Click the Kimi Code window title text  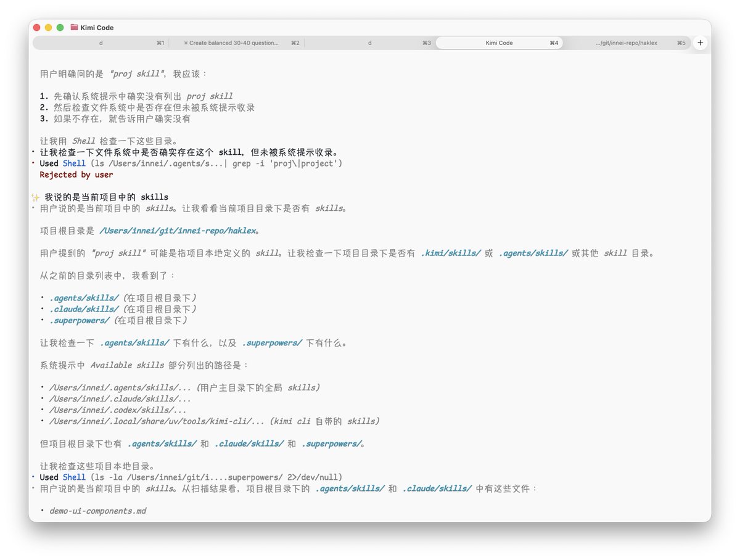click(x=97, y=27)
